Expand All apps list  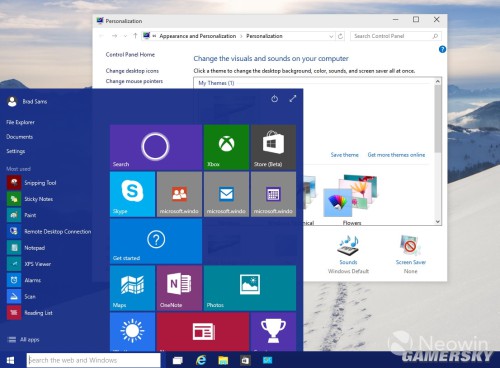[23, 340]
